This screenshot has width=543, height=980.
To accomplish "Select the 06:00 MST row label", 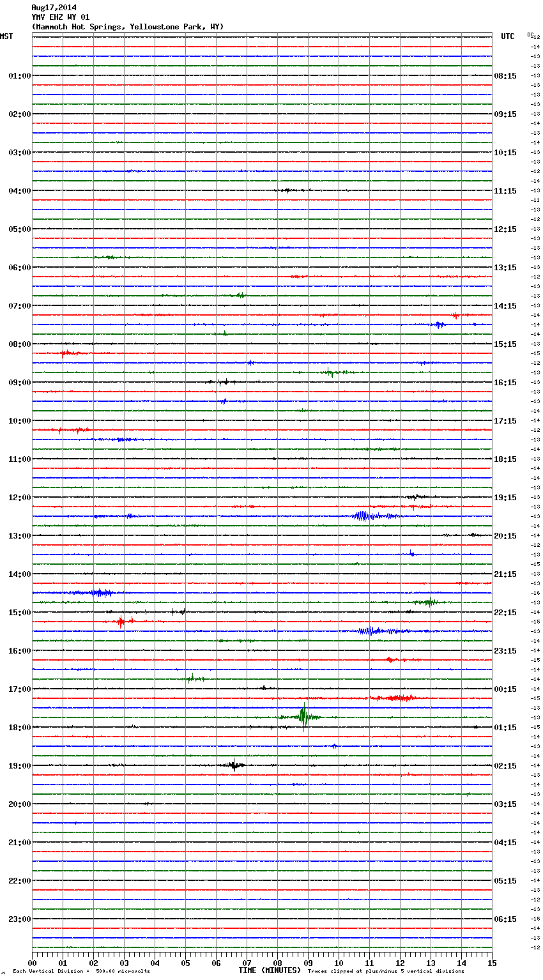I will 20,268.
